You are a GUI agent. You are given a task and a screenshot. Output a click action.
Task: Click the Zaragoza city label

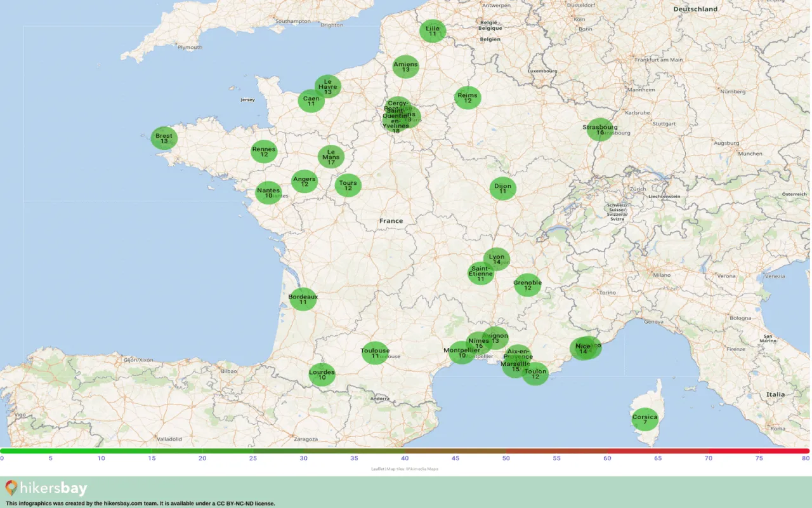[x=306, y=439]
